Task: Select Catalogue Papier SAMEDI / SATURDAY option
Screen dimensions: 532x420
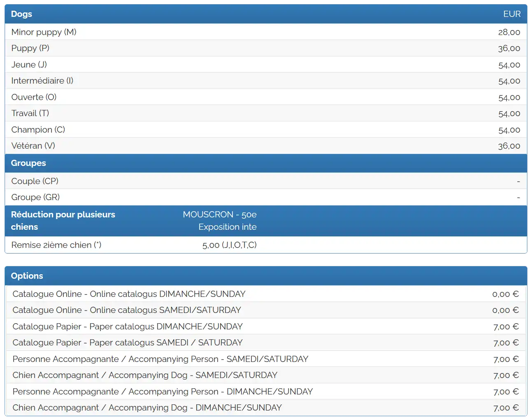Action: click(128, 343)
